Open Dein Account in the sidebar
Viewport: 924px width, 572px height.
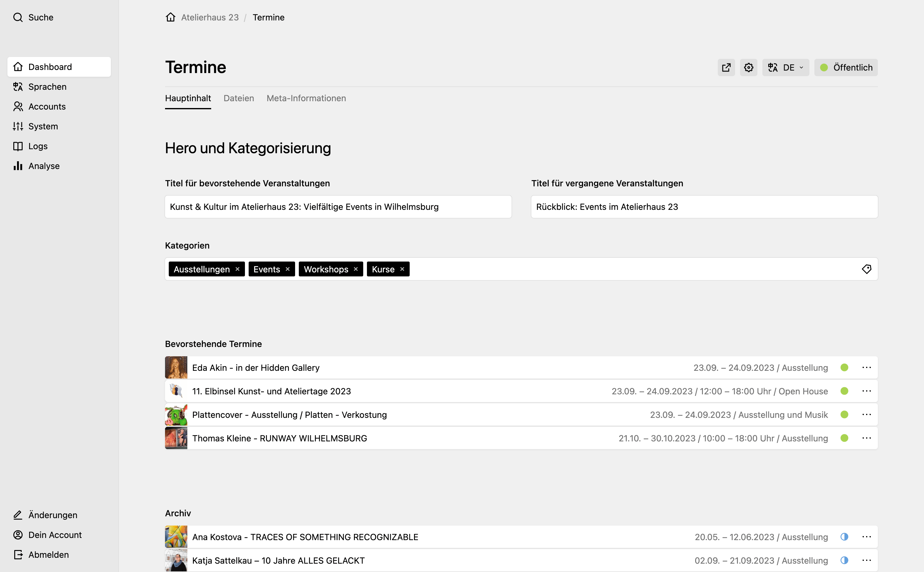(48, 535)
